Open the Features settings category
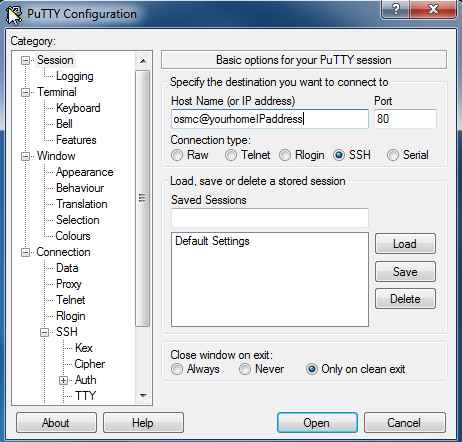 point(76,140)
